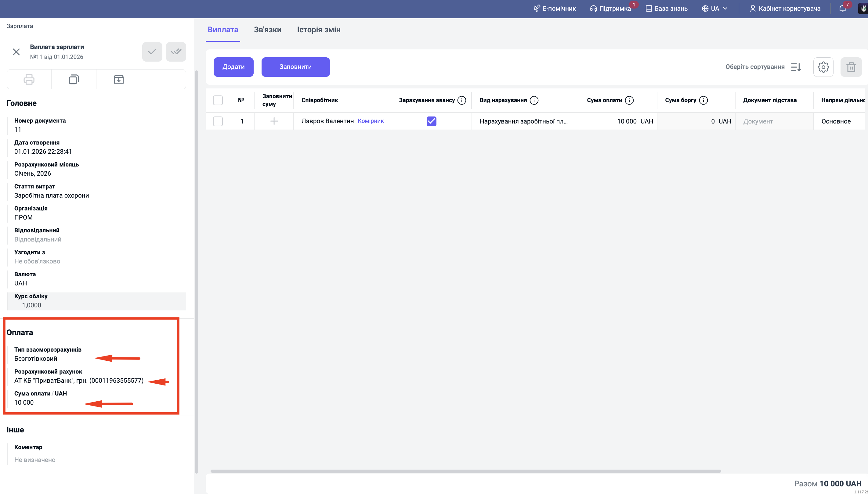The height and width of the screenshot is (494, 868).
Task: Click the single checkmark save button
Action: [x=152, y=52]
